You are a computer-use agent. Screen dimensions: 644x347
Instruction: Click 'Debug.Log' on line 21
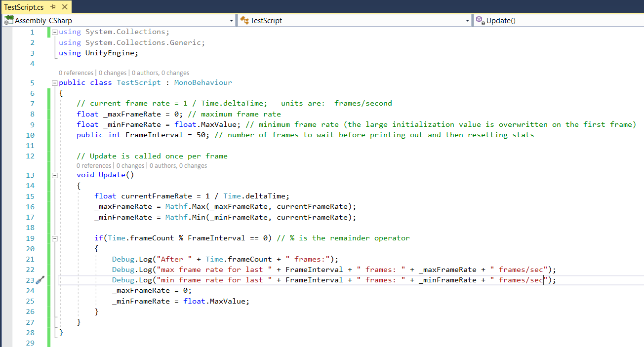pos(132,259)
